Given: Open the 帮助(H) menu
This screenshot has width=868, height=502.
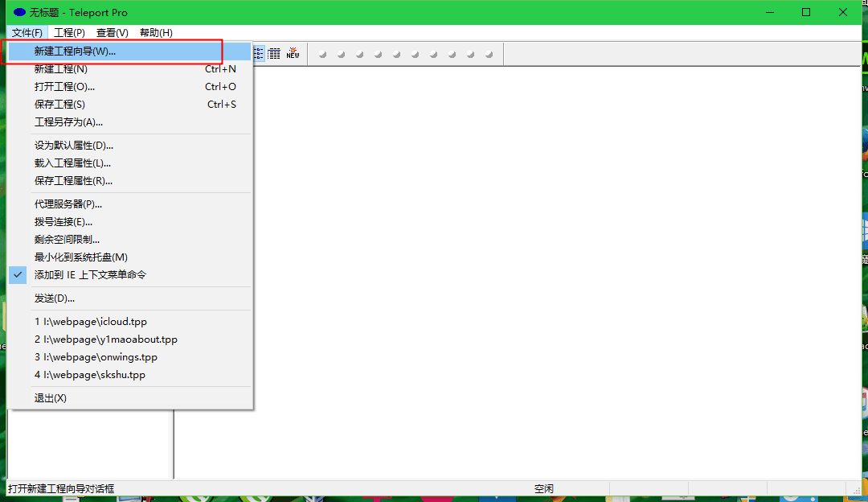Looking at the screenshot, I should pyautogui.click(x=156, y=33).
